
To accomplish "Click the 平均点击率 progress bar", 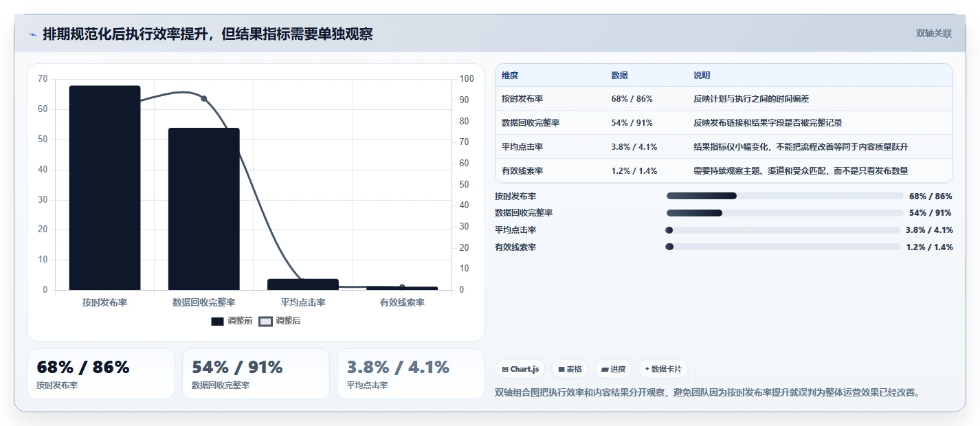I will (x=783, y=230).
